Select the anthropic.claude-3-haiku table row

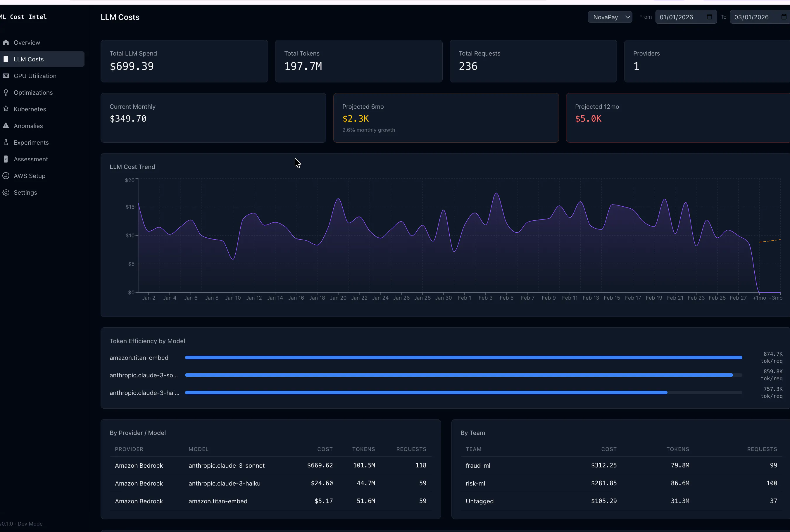tap(270, 483)
